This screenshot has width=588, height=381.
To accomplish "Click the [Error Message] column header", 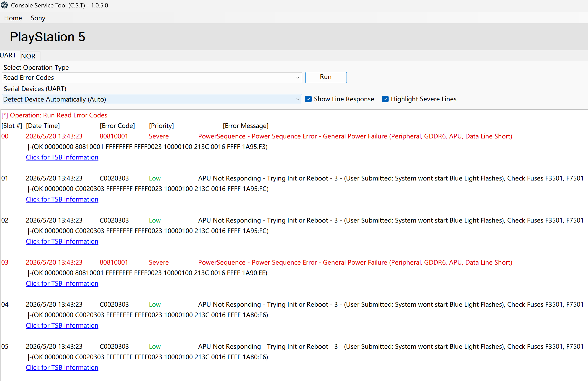I will (x=246, y=126).
